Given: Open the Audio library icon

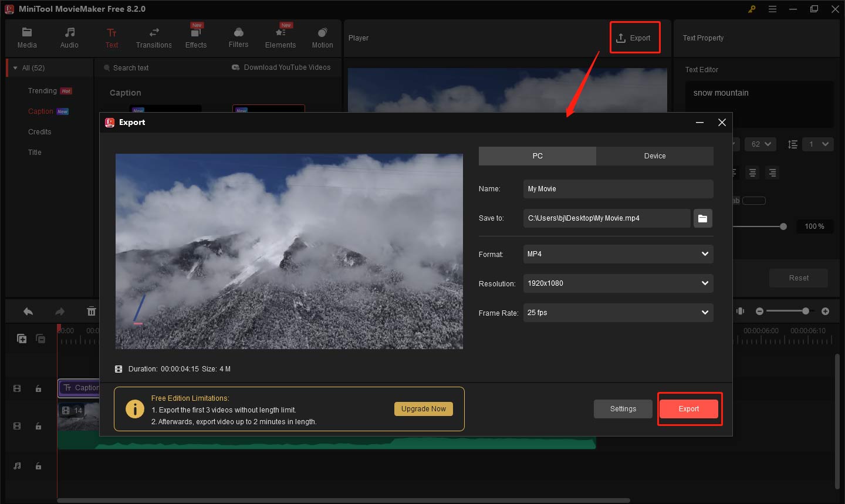Looking at the screenshot, I should [69, 38].
